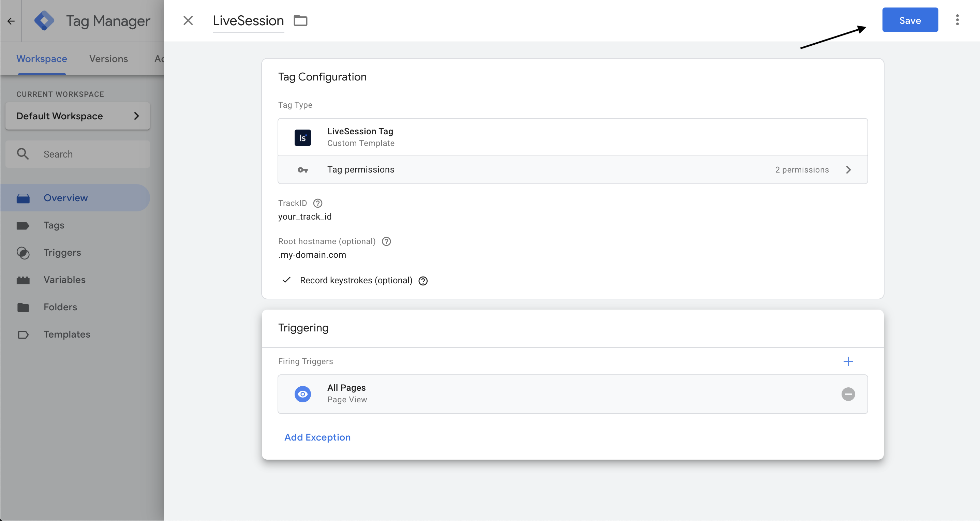Viewport: 980px width, 521px height.
Task: Switch to the Versions tab
Action: (x=108, y=59)
